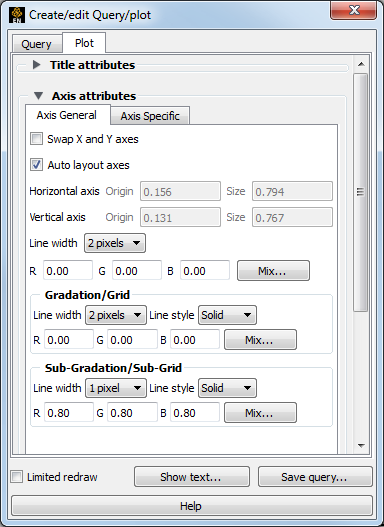Screen dimensions: 384x527
Task: Click axis color R value field
Action: pyautogui.click(x=68, y=271)
